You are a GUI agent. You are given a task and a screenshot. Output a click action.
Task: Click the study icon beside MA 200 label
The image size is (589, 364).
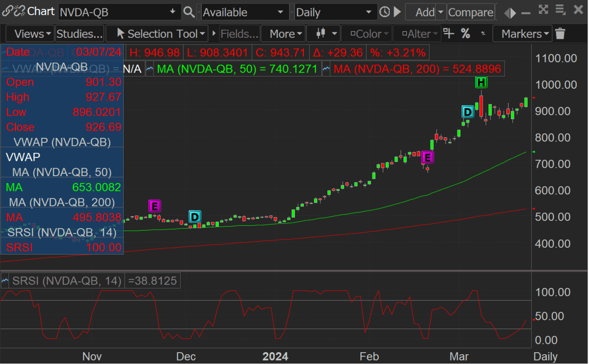pos(326,69)
